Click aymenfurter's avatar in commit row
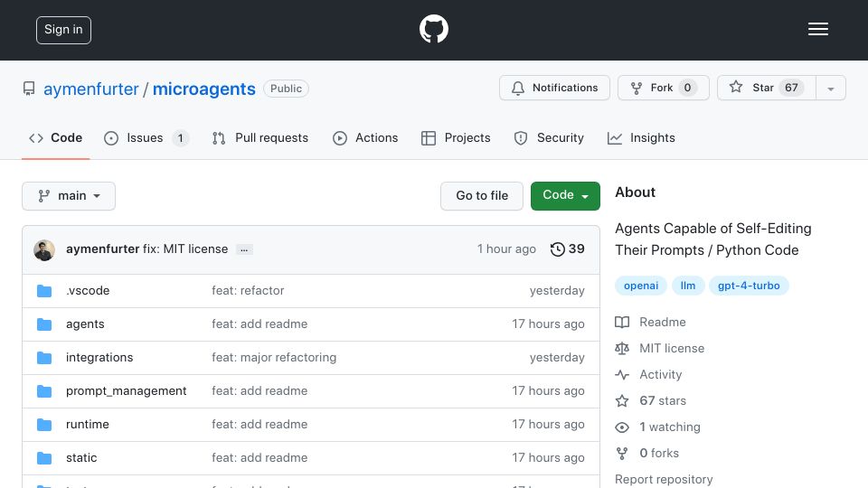 point(44,250)
